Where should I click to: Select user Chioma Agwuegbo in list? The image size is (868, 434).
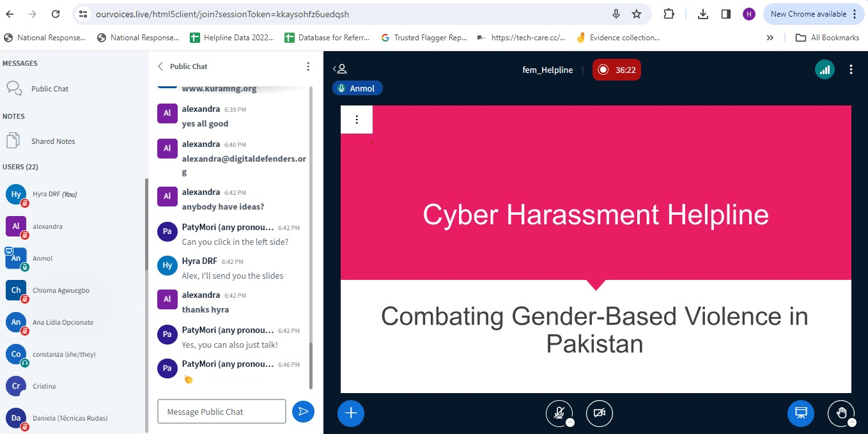pos(61,290)
